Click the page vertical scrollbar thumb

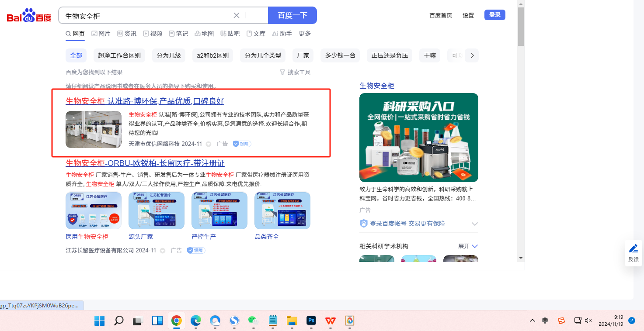(x=521, y=26)
